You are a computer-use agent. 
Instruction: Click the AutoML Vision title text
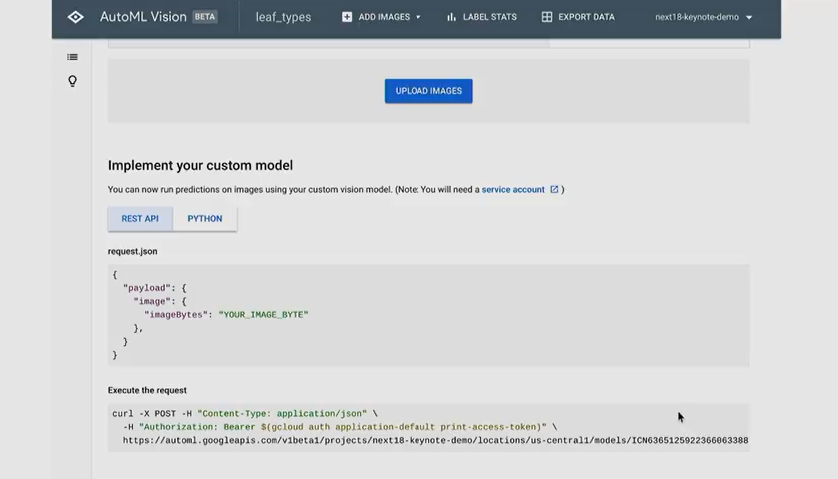click(x=143, y=17)
